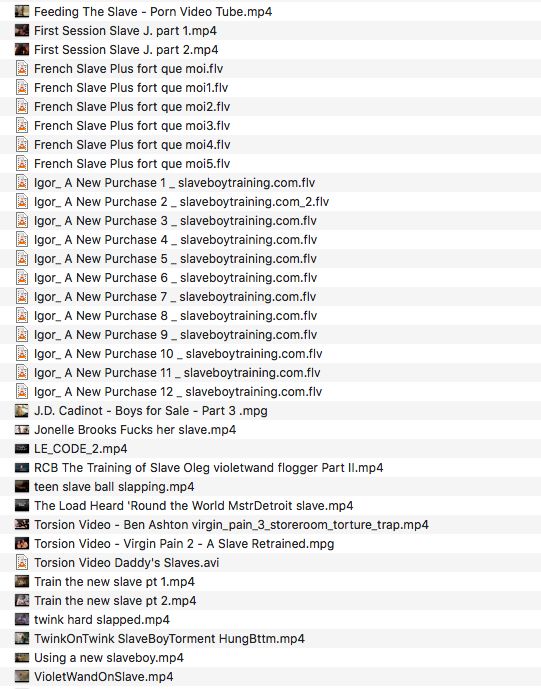Click the thumbnail of Train the new slave pt 2.mp4
Viewport: 541px width, 689px height.
pos(22,600)
